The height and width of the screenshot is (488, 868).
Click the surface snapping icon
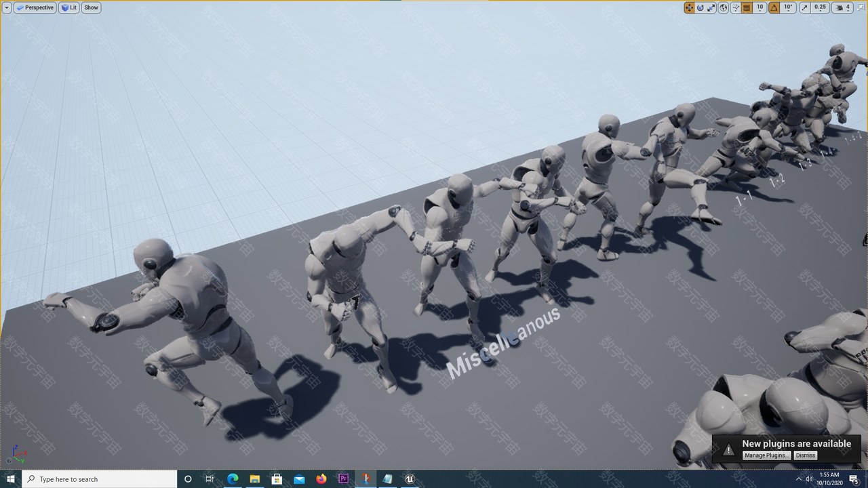click(x=735, y=7)
